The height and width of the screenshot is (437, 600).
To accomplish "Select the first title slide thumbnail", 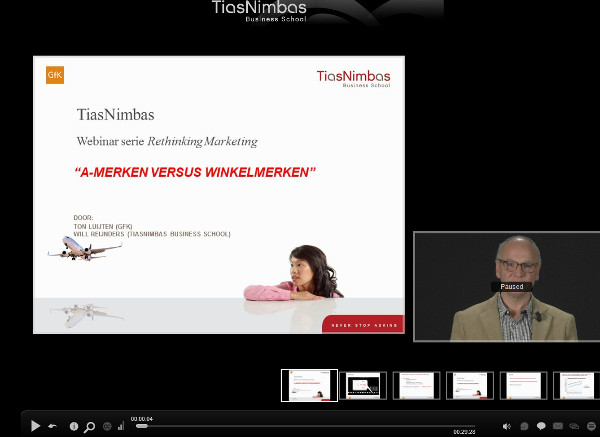I will [309, 385].
